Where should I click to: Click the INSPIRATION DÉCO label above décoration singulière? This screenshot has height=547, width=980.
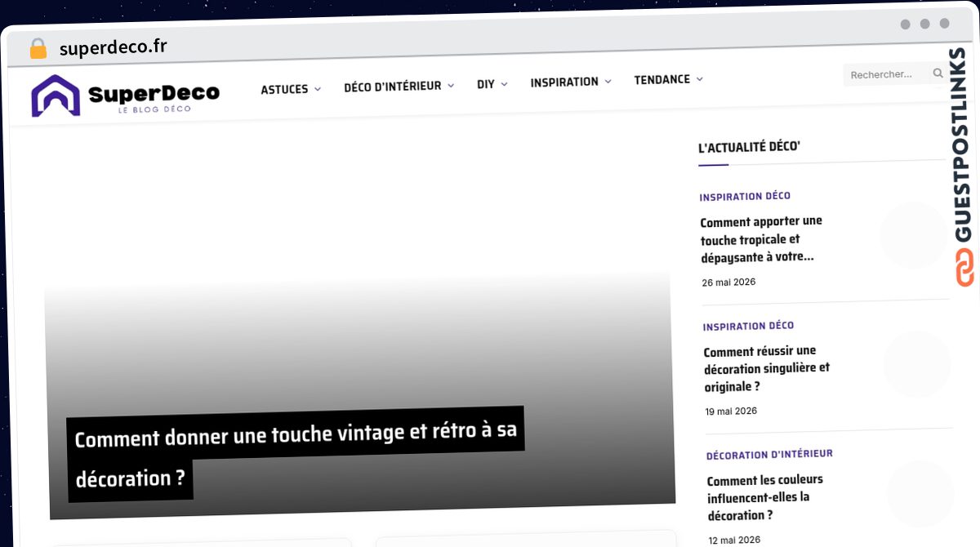[x=748, y=326]
